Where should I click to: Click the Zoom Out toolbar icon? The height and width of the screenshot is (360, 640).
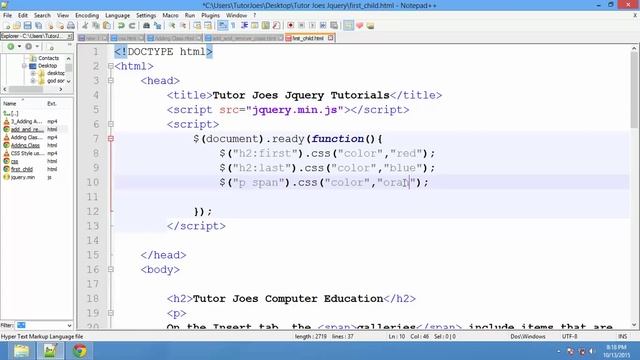click(x=183, y=26)
